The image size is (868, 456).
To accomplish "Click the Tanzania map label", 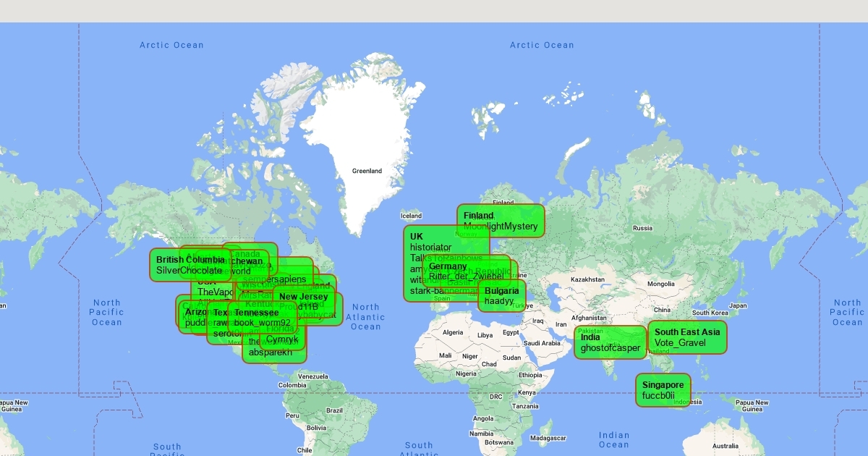I will tap(527, 406).
